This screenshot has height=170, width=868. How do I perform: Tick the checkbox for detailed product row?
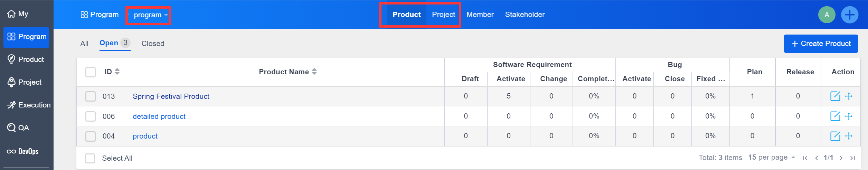click(x=91, y=116)
